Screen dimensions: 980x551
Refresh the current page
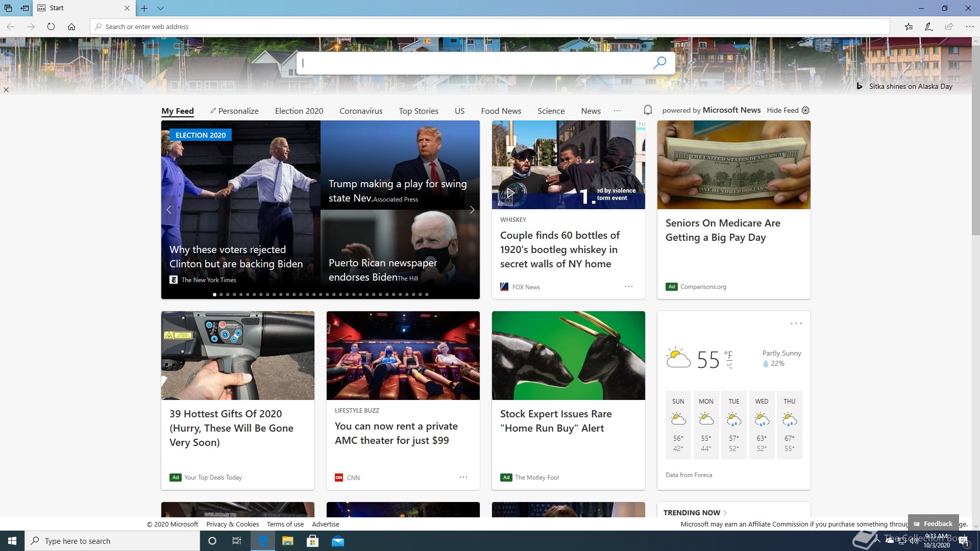click(x=51, y=27)
